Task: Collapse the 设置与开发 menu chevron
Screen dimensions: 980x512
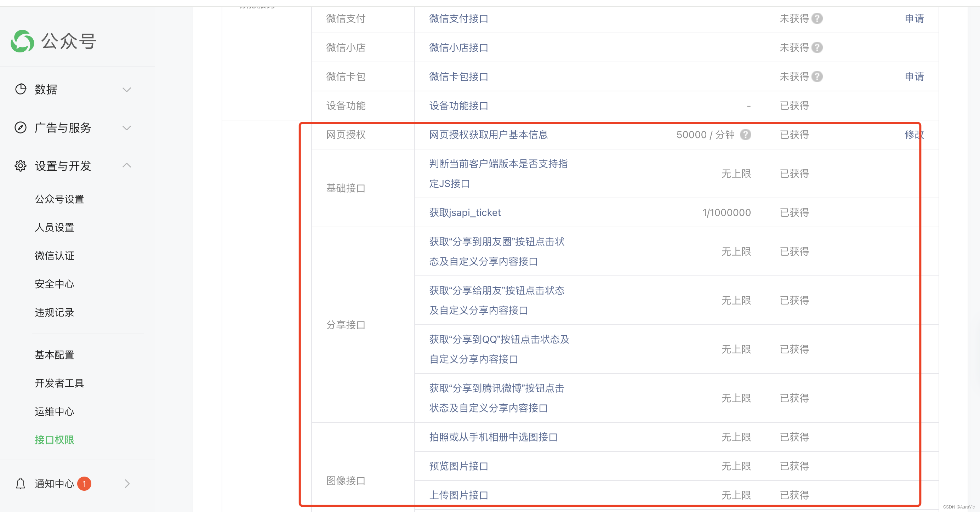Action: (x=127, y=165)
